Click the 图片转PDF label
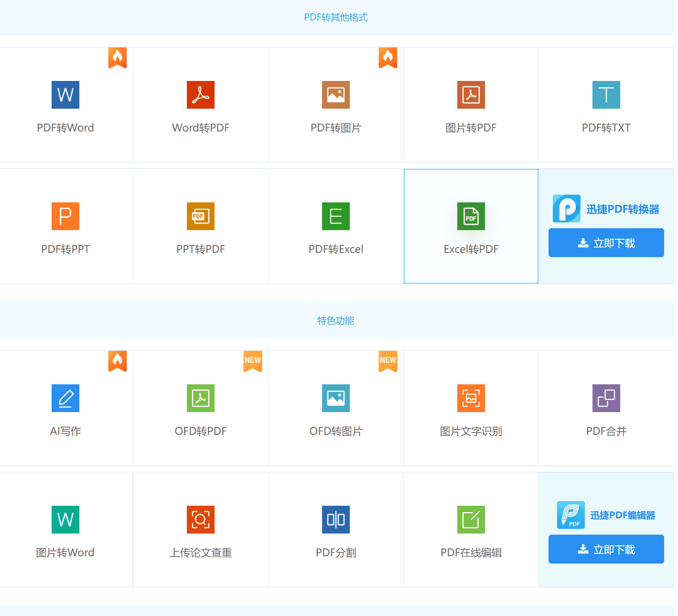Screen dimensions: 678x616 (471, 128)
